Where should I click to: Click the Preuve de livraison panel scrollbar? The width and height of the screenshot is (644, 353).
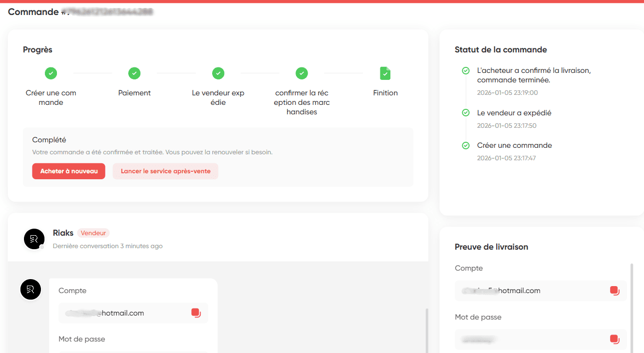tap(632, 308)
